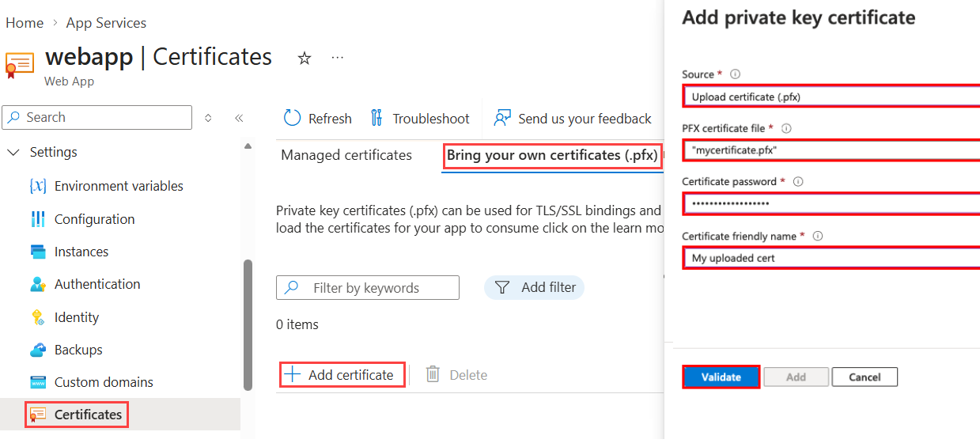Open the Authentication page
This screenshot has height=447, width=980.
(x=97, y=284)
